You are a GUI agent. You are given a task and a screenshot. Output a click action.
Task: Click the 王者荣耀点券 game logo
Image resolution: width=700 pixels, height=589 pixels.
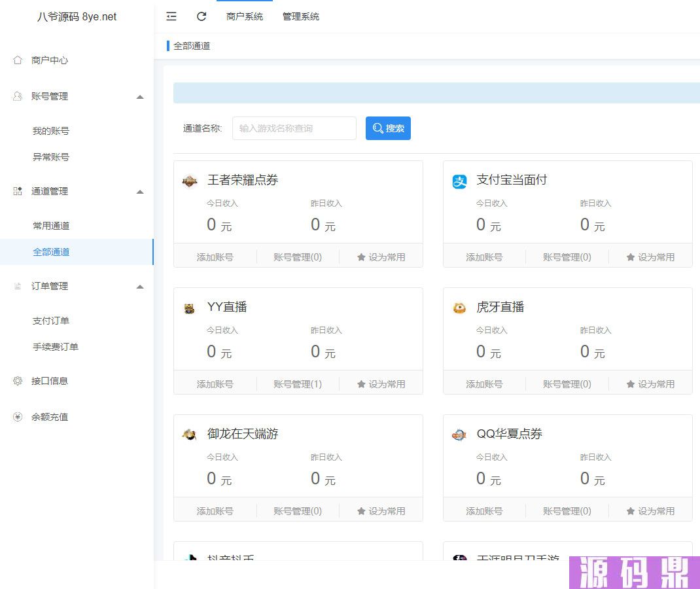tap(190, 181)
